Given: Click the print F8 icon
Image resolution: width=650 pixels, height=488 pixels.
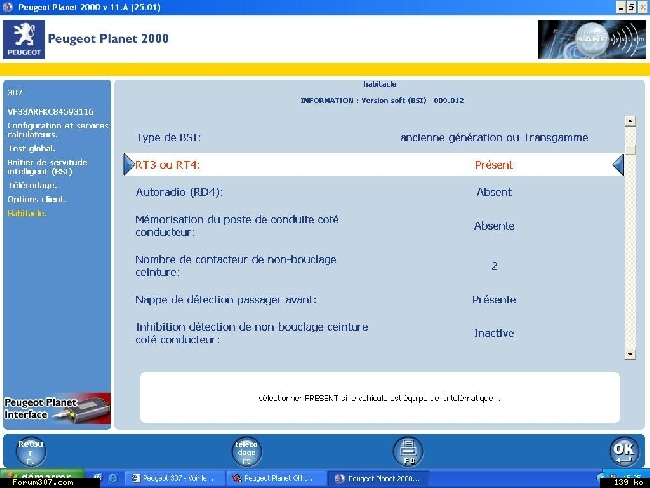Looking at the screenshot, I should click(408, 452).
